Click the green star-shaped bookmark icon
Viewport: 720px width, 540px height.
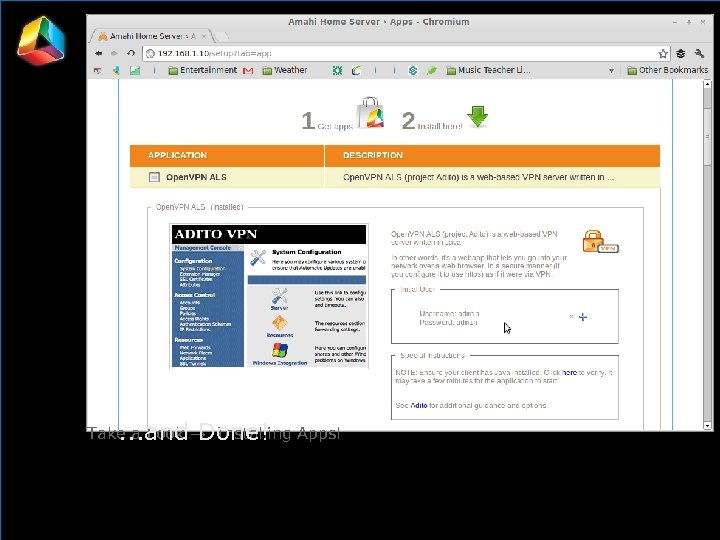coord(338,70)
